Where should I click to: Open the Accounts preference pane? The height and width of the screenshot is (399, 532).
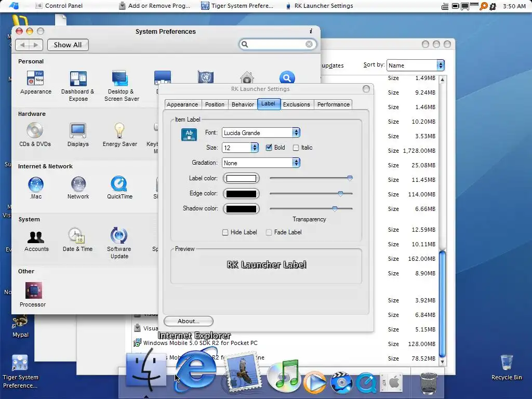coord(36,240)
